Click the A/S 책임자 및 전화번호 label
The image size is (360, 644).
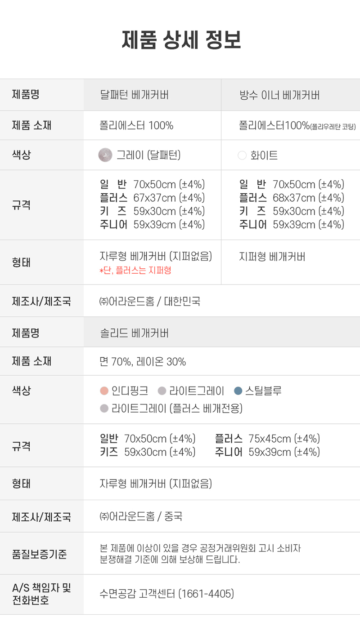41,594
